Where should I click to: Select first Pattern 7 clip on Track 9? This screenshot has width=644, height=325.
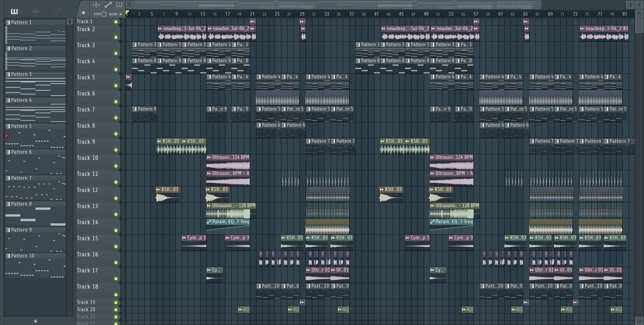click(318, 146)
